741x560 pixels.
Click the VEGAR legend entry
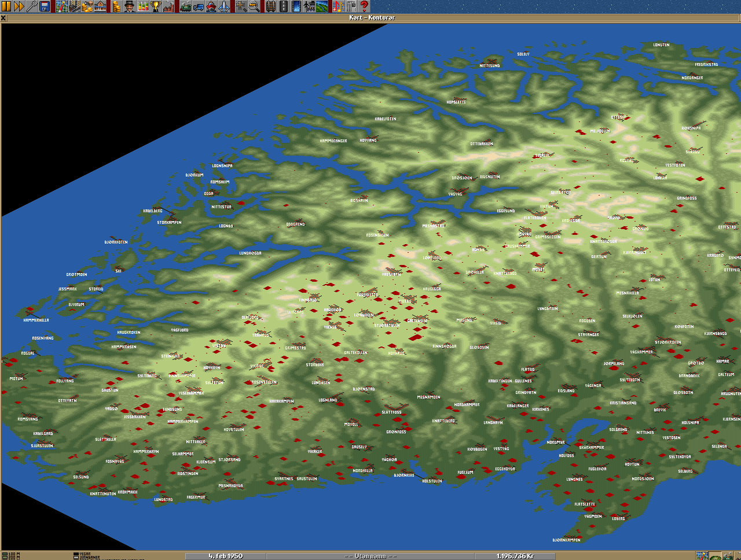(82, 554)
